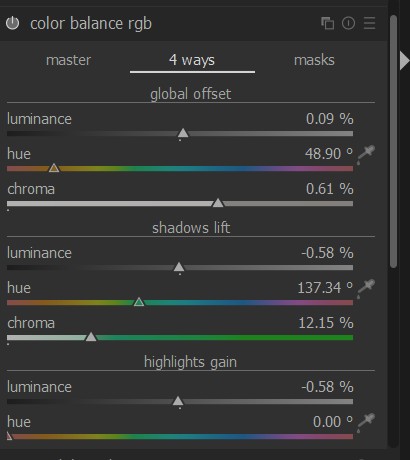Switch to the master tab
410x460 pixels.
(68, 60)
